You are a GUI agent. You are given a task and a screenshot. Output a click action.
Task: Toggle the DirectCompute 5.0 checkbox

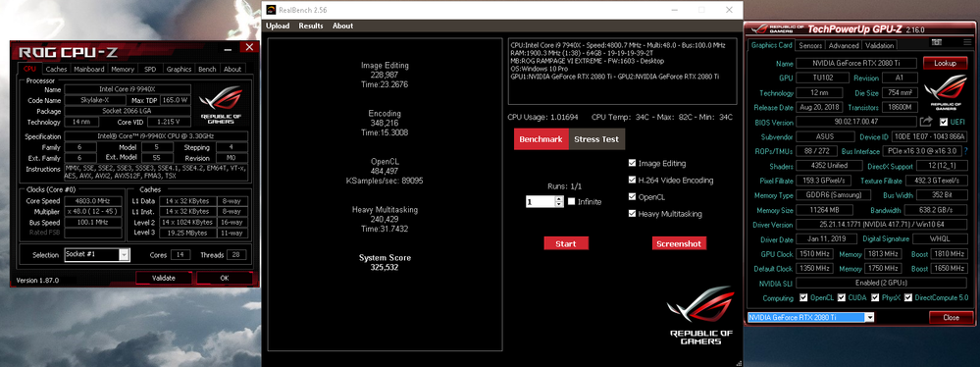click(908, 297)
